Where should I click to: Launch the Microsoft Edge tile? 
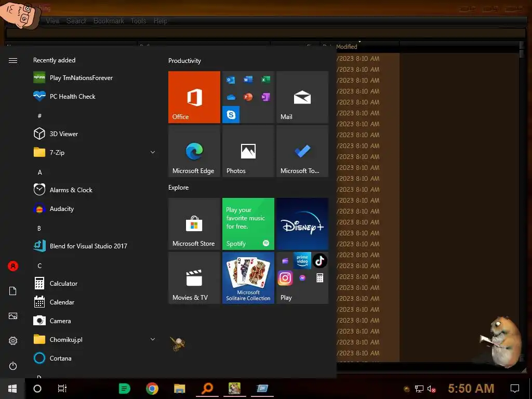(194, 151)
